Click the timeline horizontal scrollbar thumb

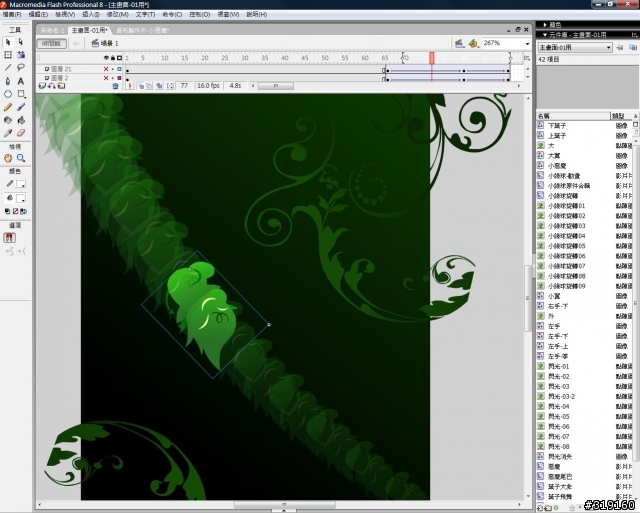click(276, 86)
